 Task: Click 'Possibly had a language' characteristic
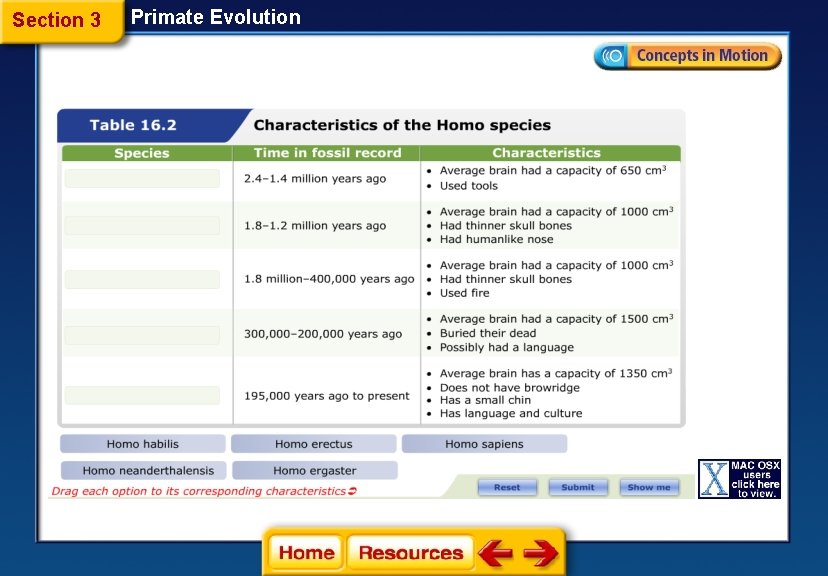click(x=507, y=347)
